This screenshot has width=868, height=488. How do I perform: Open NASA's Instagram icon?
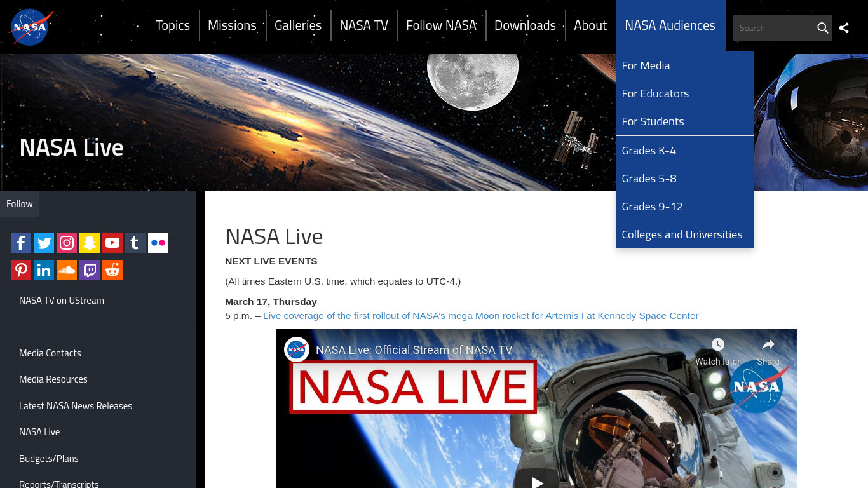pyautogui.click(x=67, y=243)
